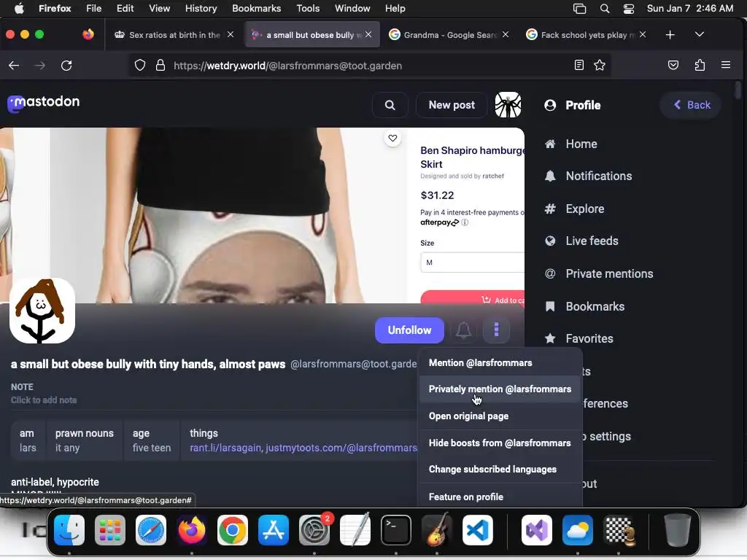This screenshot has width=747, height=560.
Task: Open System Settings from the Dock
Action: click(x=314, y=530)
